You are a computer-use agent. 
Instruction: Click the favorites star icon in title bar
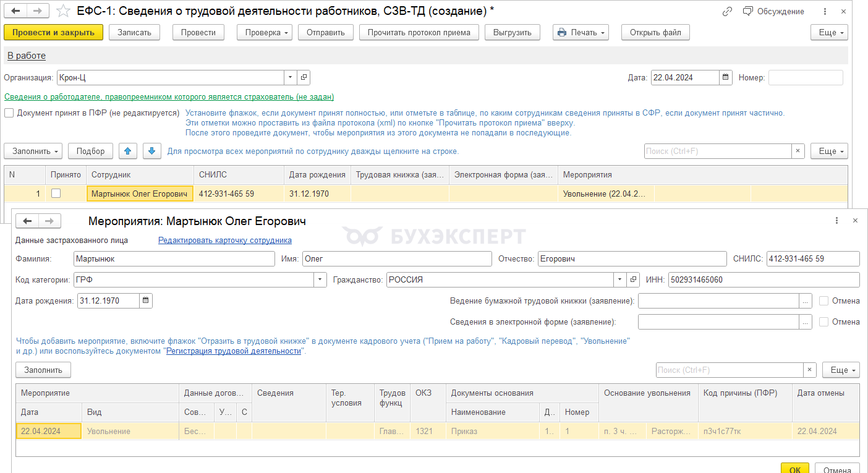click(x=63, y=11)
